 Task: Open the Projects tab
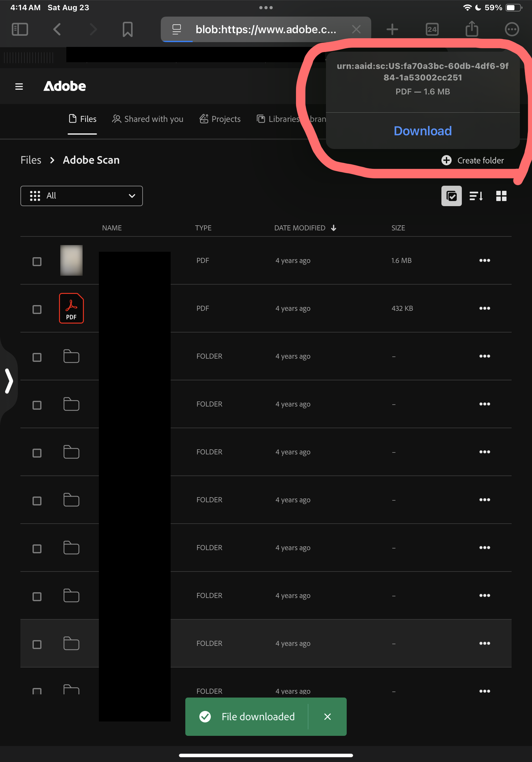click(220, 119)
